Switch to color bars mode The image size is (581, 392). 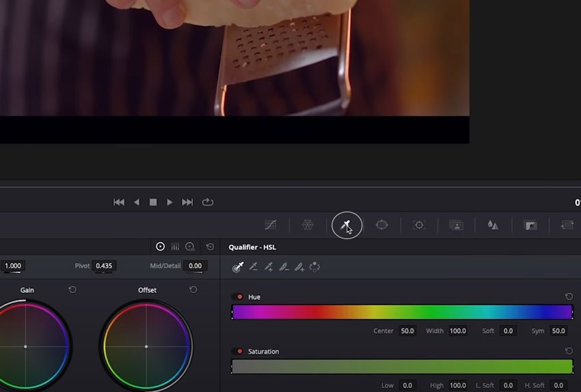175,247
